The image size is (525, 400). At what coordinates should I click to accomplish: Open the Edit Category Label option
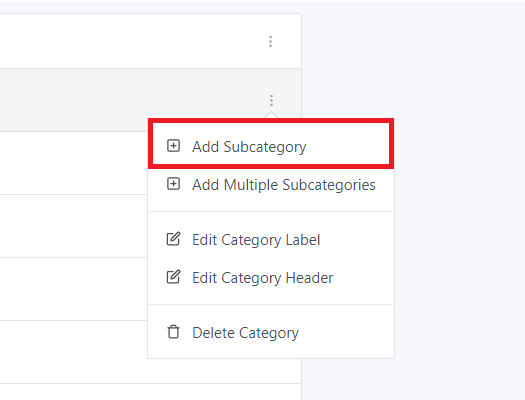pos(256,240)
